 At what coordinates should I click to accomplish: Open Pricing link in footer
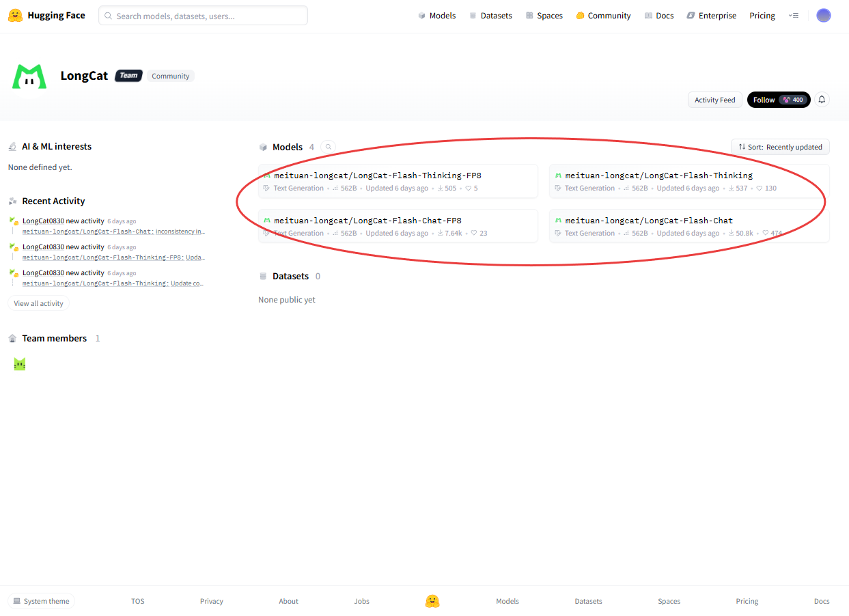(x=747, y=601)
